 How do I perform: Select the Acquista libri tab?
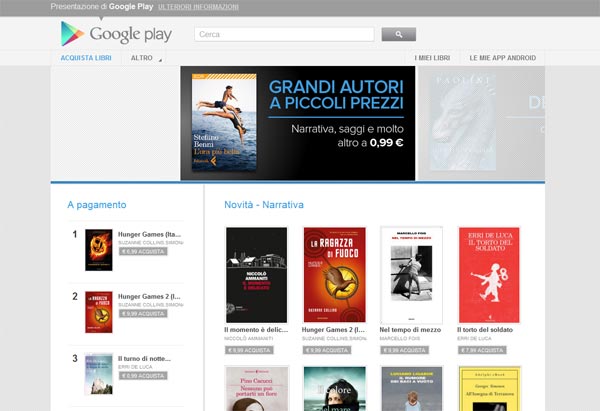pyautogui.click(x=86, y=58)
